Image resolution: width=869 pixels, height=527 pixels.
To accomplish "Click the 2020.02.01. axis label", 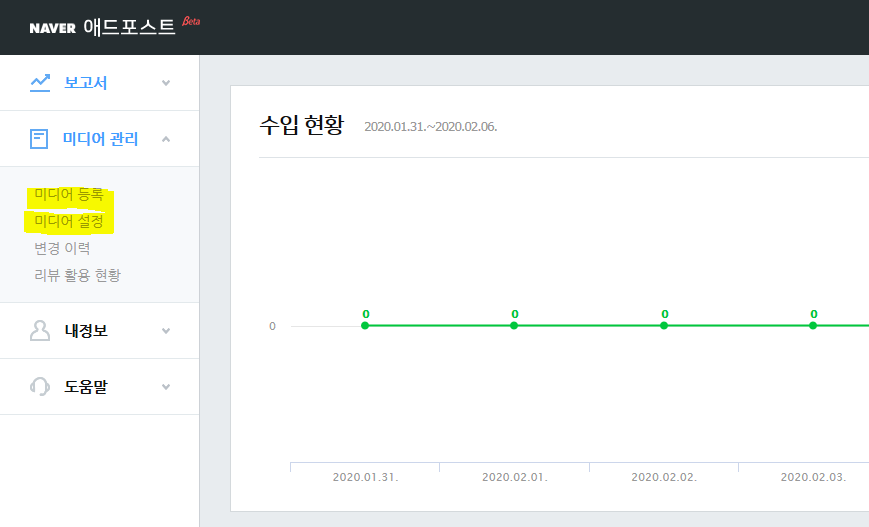I will (515, 477).
